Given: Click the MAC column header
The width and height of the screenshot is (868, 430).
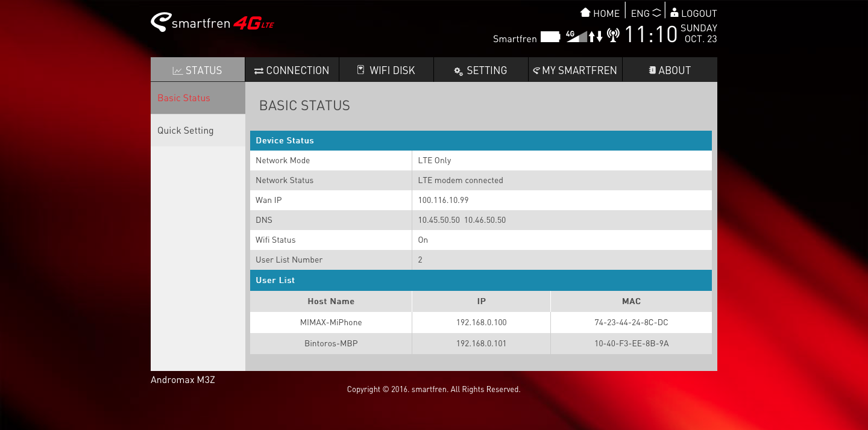Looking at the screenshot, I should [x=632, y=301].
